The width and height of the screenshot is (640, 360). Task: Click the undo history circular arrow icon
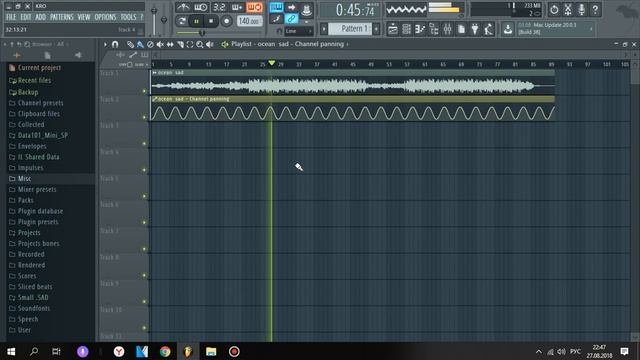click(x=554, y=9)
